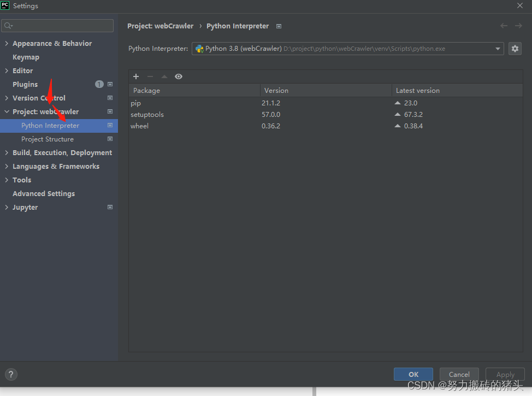Viewport: 532px width, 396px height.
Task: Expand the Version Control section
Action: [7, 98]
